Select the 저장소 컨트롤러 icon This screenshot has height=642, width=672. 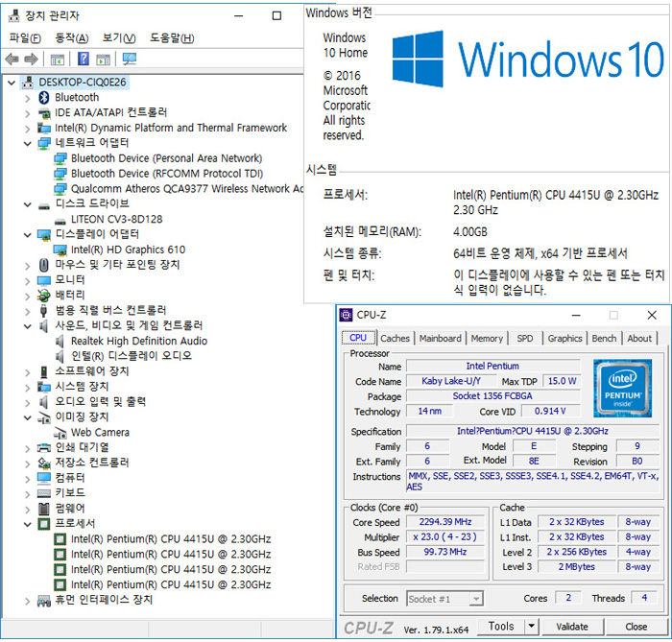(x=44, y=463)
